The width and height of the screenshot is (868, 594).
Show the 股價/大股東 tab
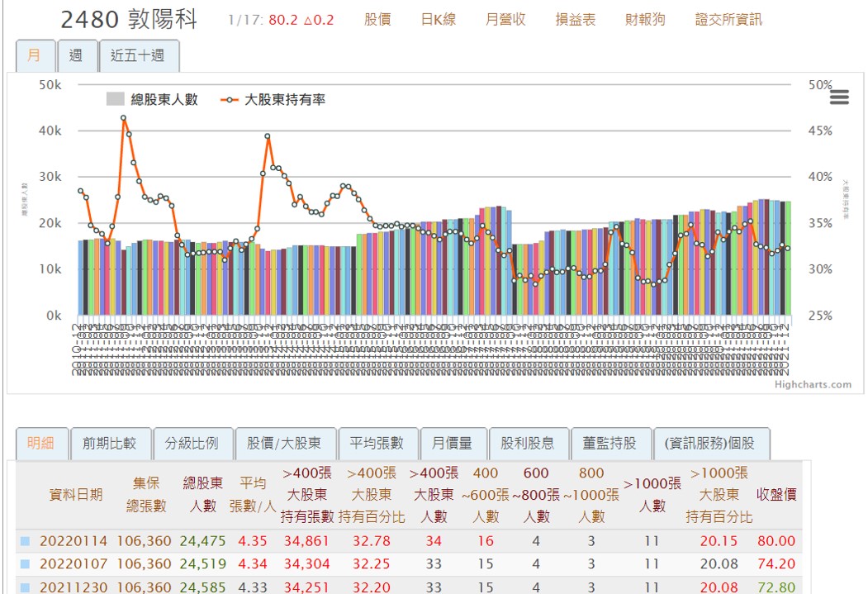tap(285, 444)
